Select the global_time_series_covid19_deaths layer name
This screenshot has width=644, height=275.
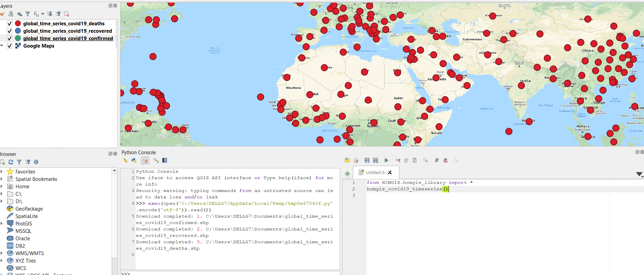tap(64, 24)
